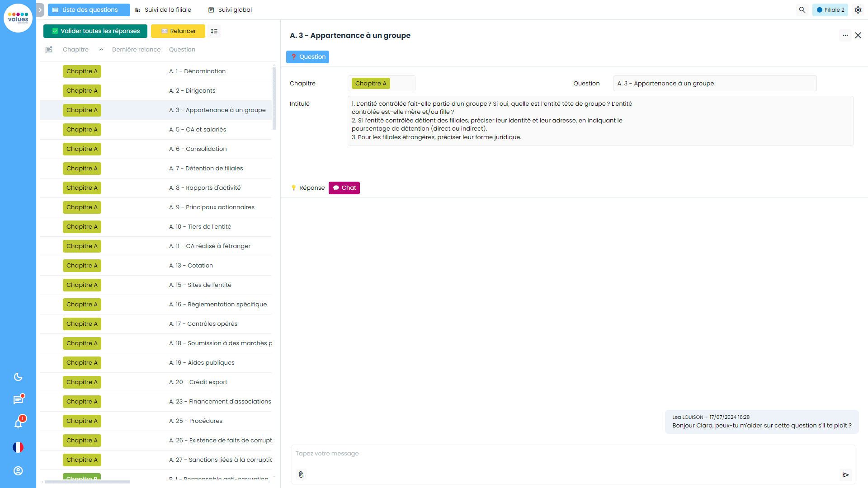Click the Chapitre A tag in Dénomination row
Viewport: 868px width, 488px height.
coord(82,71)
